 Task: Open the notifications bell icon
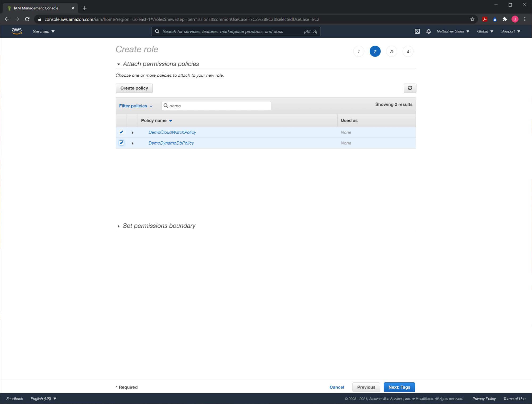[x=428, y=31]
